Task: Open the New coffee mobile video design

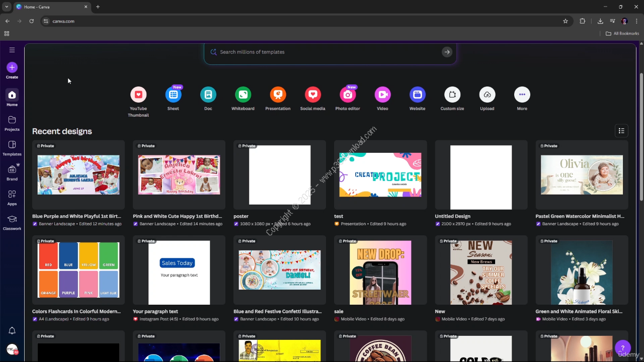Action: click(x=481, y=270)
